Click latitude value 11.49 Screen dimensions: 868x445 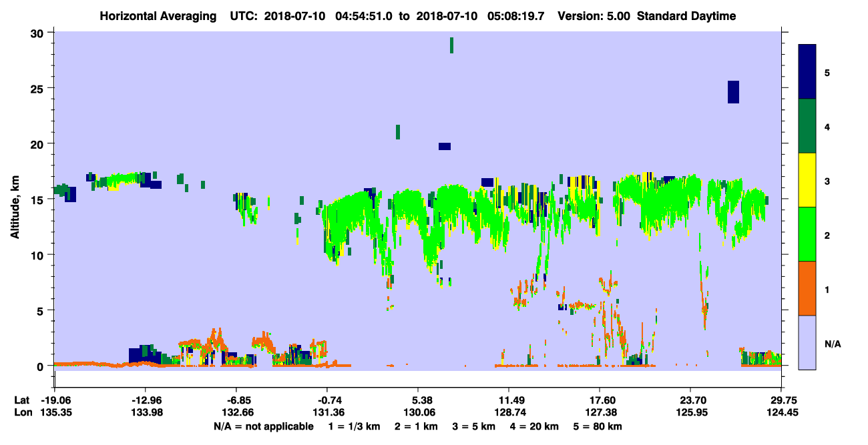click(509, 400)
